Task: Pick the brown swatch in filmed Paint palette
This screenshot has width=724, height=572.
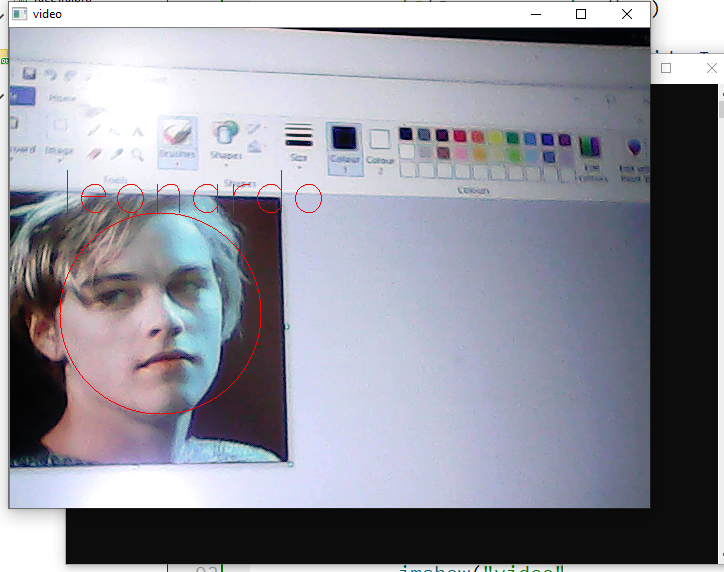Action: (x=443, y=152)
